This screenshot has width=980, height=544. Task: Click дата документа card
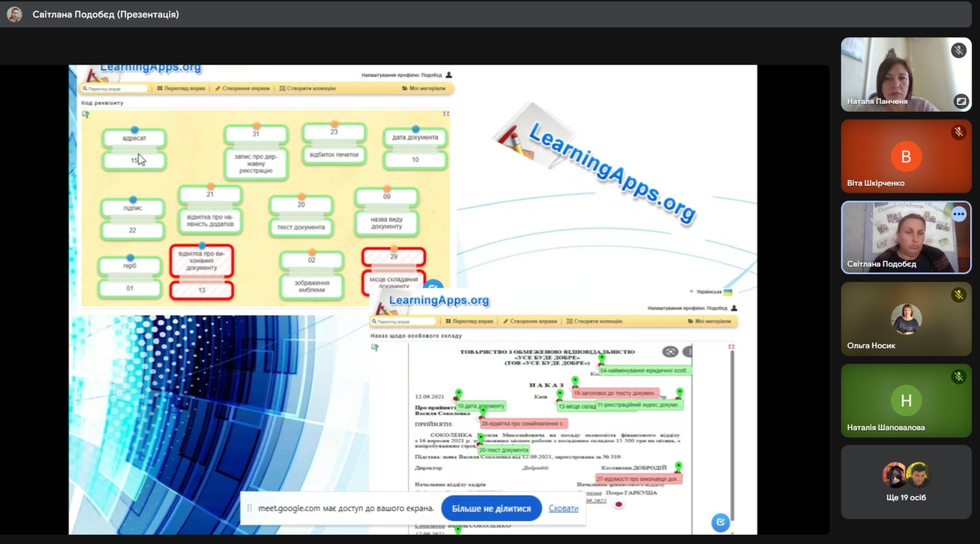pos(415,137)
